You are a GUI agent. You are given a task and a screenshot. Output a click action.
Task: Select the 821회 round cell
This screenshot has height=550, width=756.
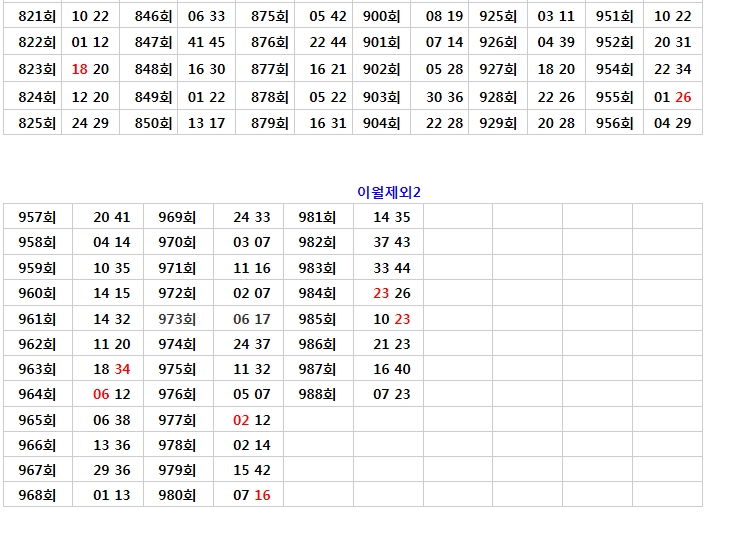(x=37, y=16)
